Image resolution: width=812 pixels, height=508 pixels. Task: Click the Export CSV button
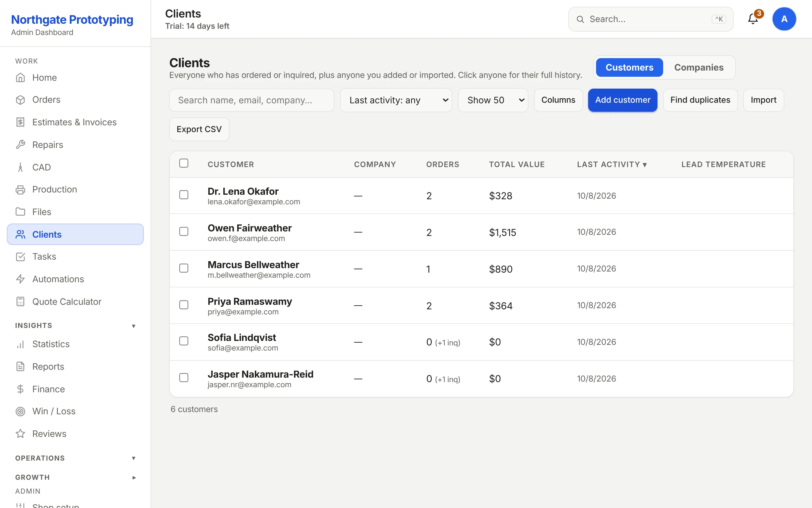click(199, 129)
